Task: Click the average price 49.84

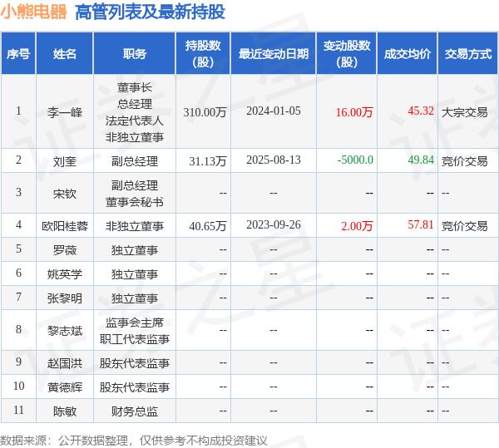Action: pos(421,160)
